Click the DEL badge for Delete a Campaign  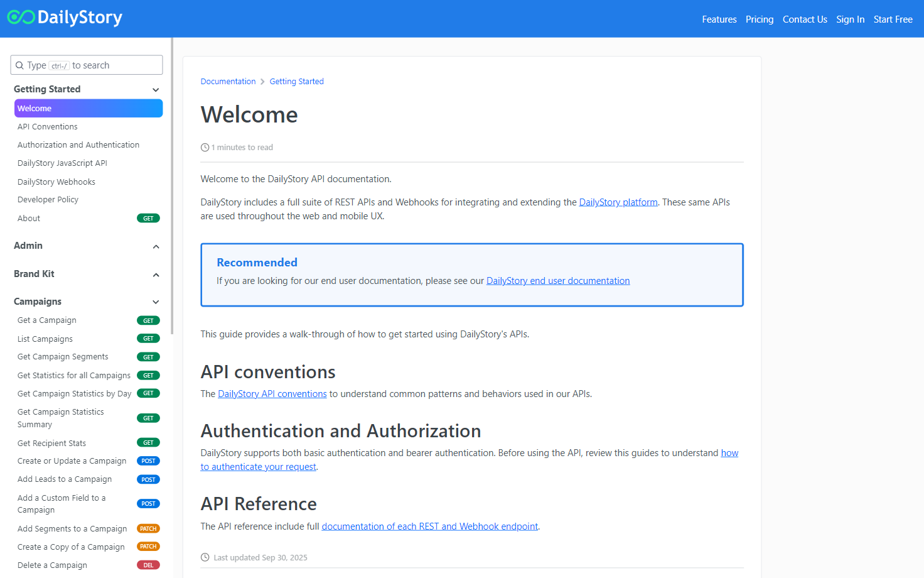click(x=148, y=565)
